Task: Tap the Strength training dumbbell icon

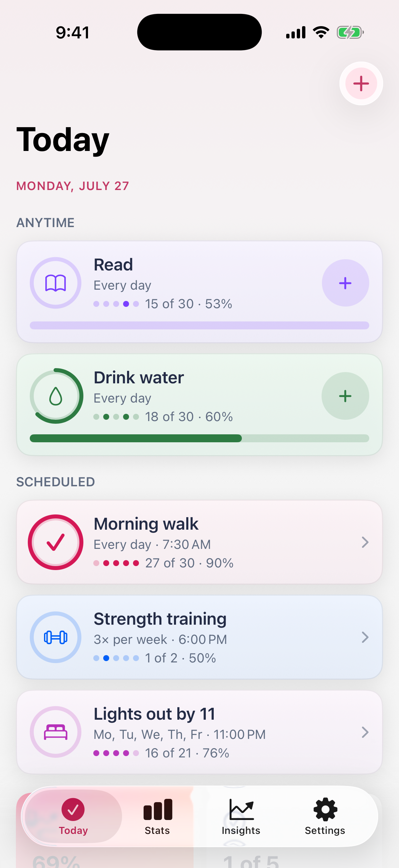Action: pos(56,637)
